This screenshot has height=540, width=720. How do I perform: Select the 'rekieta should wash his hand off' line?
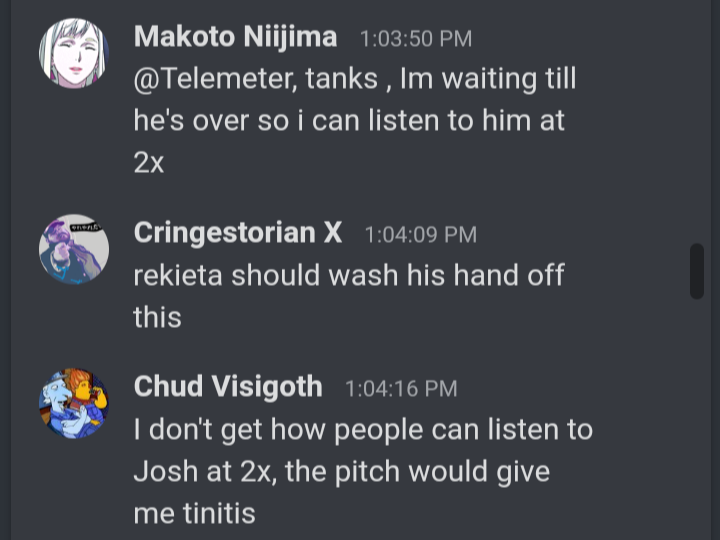pyautogui.click(x=349, y=276)
